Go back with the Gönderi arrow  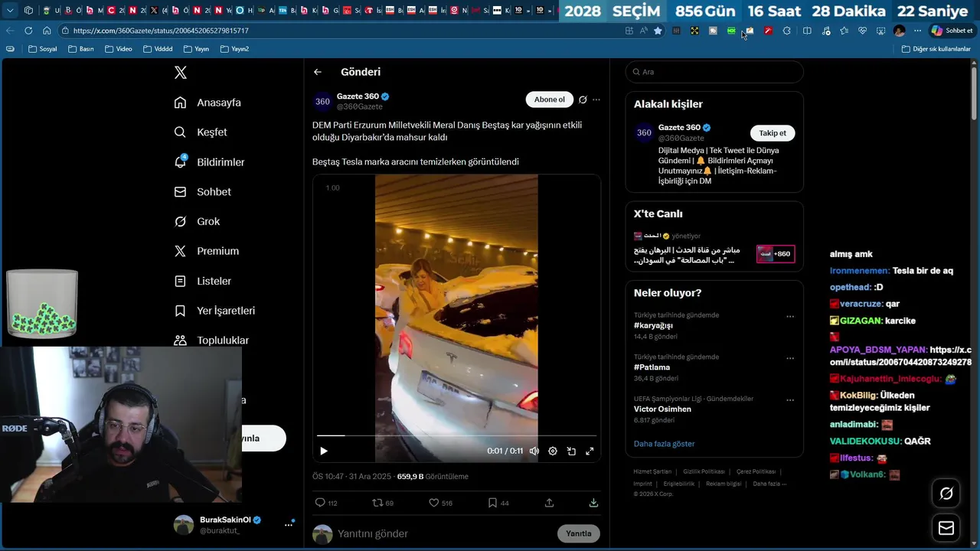pyautogui.click(x=318, y=72)
